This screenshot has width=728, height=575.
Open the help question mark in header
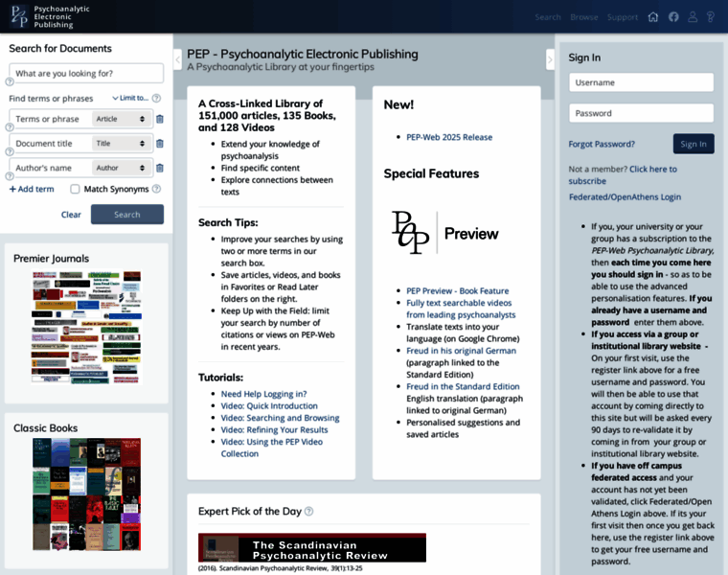pos(711,17)
